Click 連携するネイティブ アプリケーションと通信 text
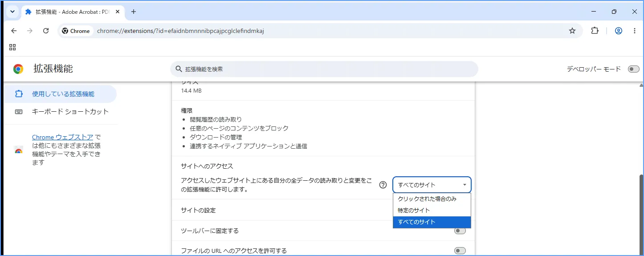This screenshot has width=644, height=256. 249,146
